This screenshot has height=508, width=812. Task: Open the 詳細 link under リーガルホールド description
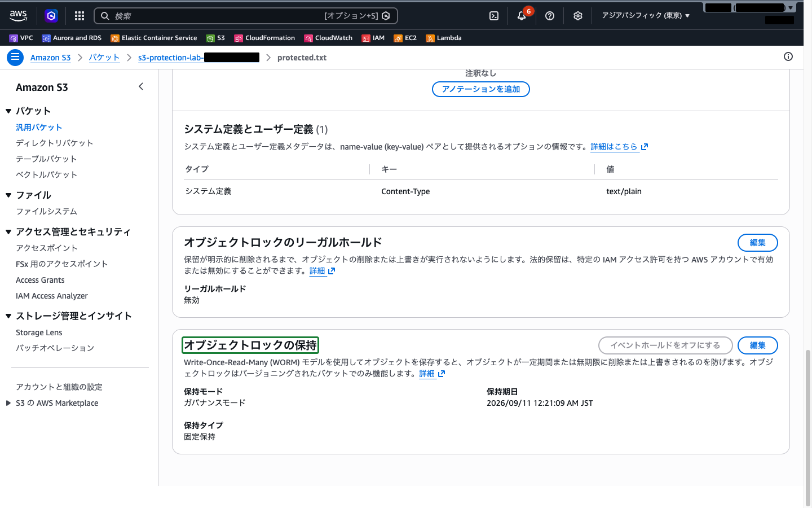(323, 271)
